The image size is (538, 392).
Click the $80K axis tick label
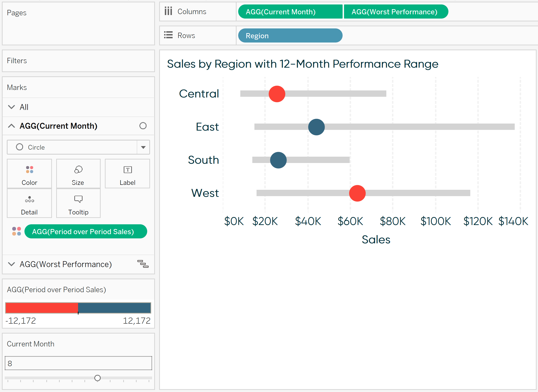pos(393,221)
